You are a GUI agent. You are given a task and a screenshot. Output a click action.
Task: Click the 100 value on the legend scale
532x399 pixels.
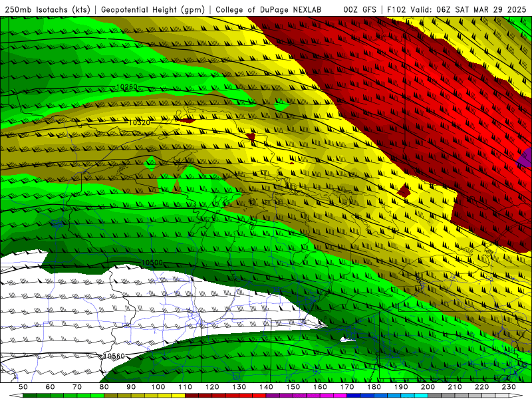coord(158,387)
